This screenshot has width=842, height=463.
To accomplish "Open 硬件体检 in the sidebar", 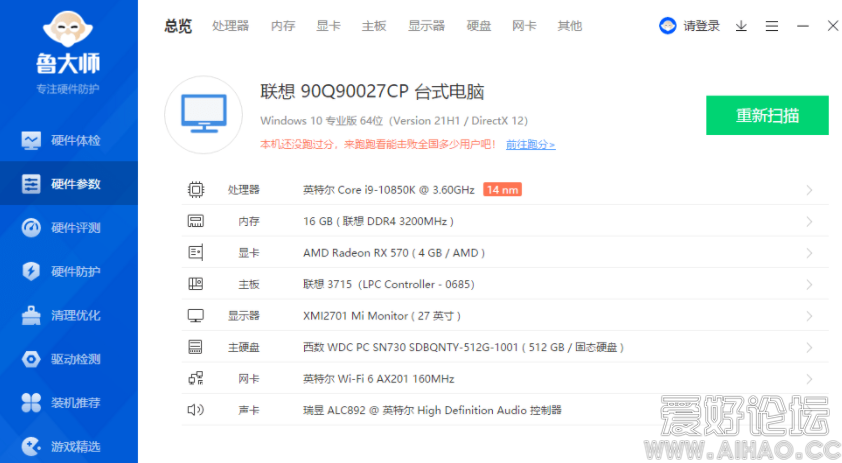I will pyautogui.click(x=69, y=140).
